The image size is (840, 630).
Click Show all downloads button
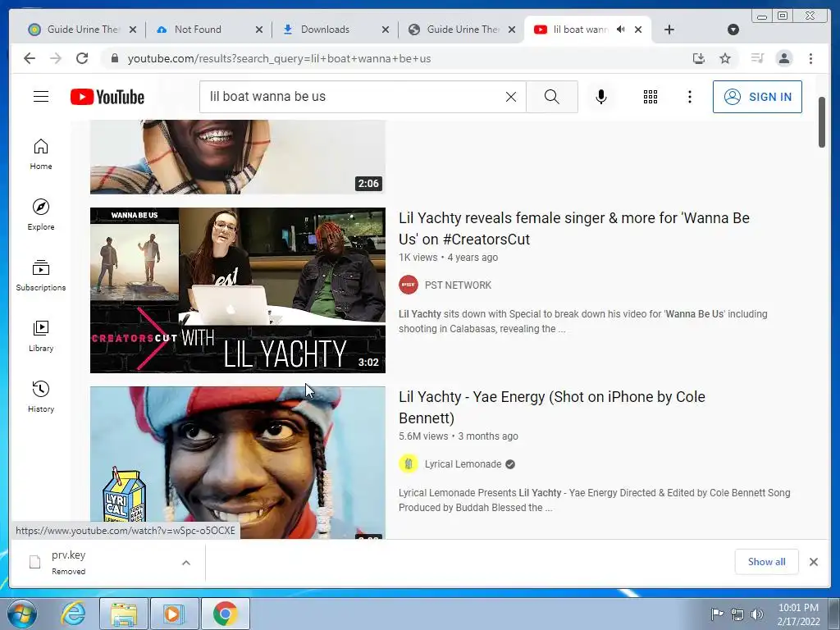767,561
